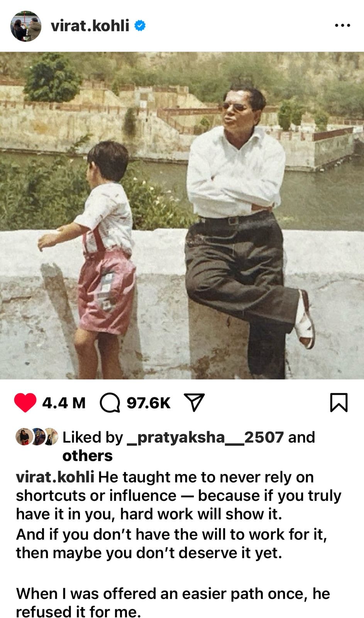The height and width of the screenshot is (618, 364).
Task: Share the post using the paper plane icon
Action: pos(194,402)
